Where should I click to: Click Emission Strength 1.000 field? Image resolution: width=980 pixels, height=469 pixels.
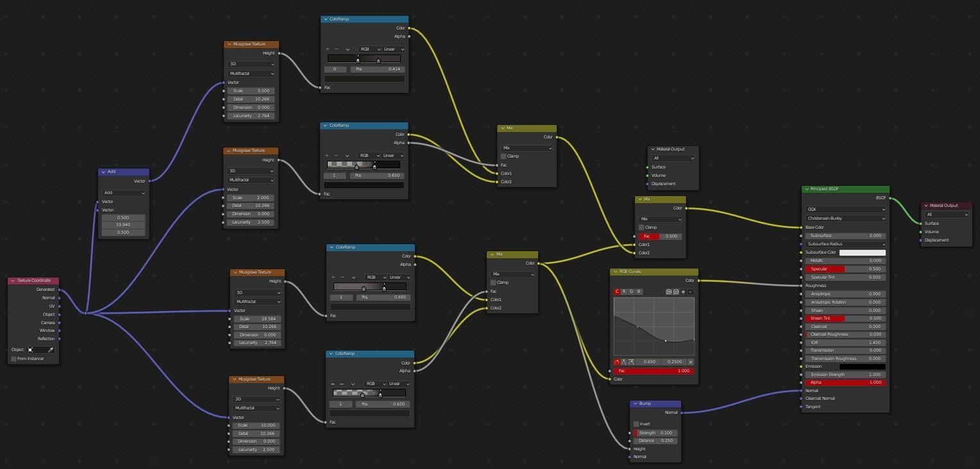click(845, 375)
